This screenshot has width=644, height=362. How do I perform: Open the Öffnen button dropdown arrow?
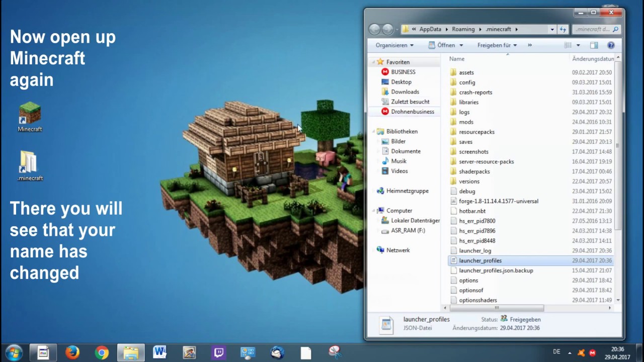462,45
